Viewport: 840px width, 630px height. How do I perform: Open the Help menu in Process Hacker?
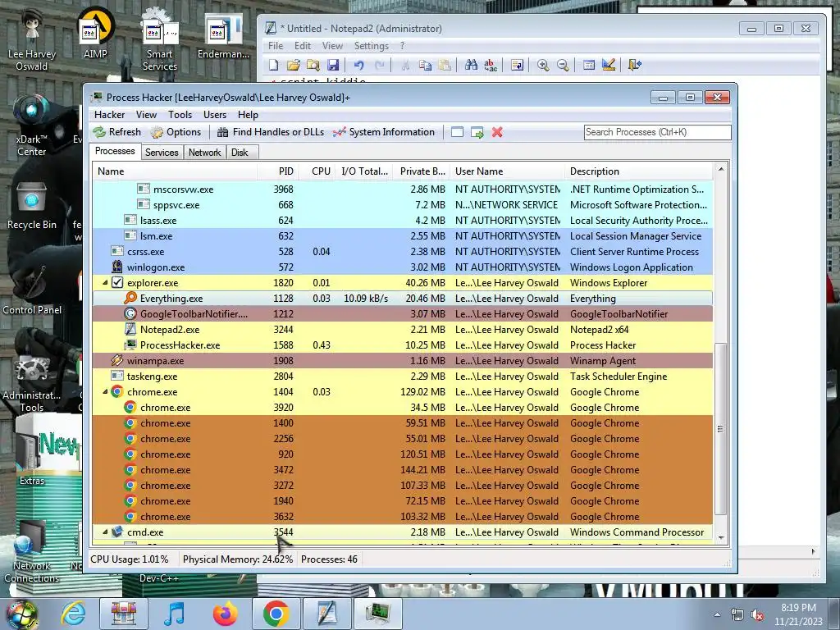[x=248, y=115]
